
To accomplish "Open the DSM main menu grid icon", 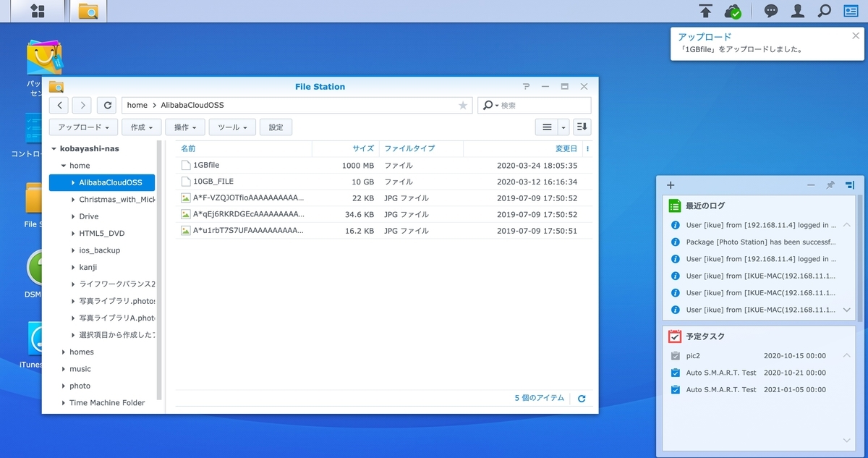I will (x=37, y=11).
